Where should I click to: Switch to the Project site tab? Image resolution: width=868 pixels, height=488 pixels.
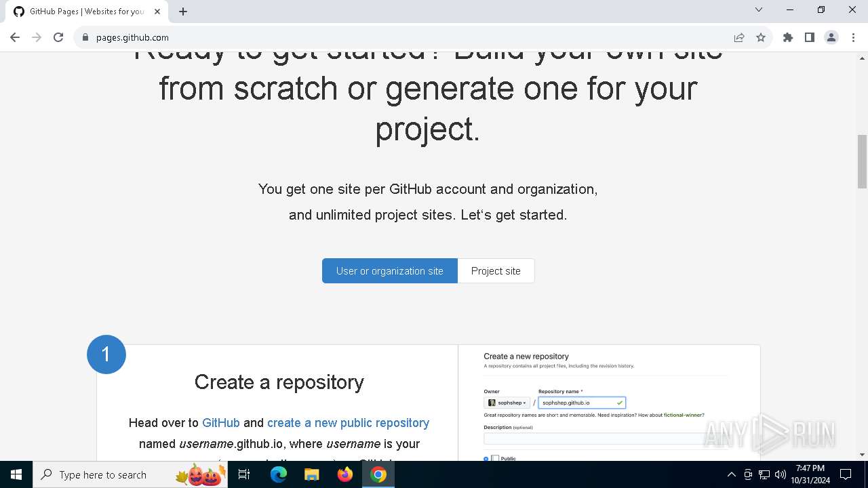click(496, 270)
